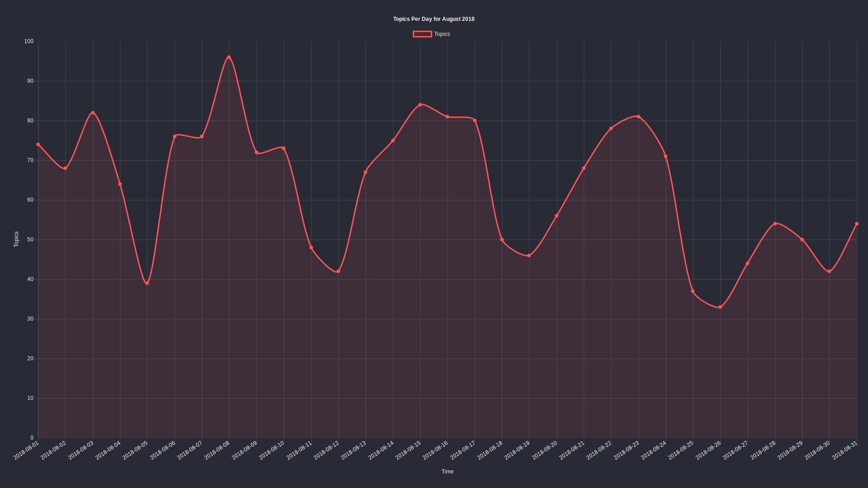Select the 2018-08-11 data point
868x488 pixels.
311,248
